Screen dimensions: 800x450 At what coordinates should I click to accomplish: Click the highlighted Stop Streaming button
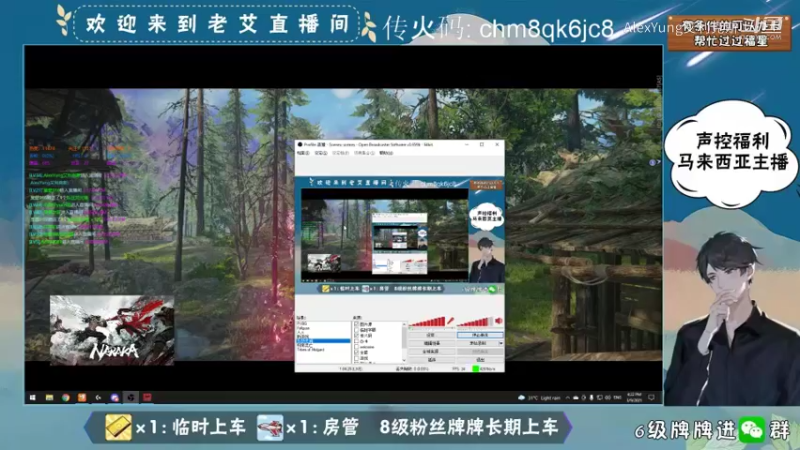pos(480,335)
